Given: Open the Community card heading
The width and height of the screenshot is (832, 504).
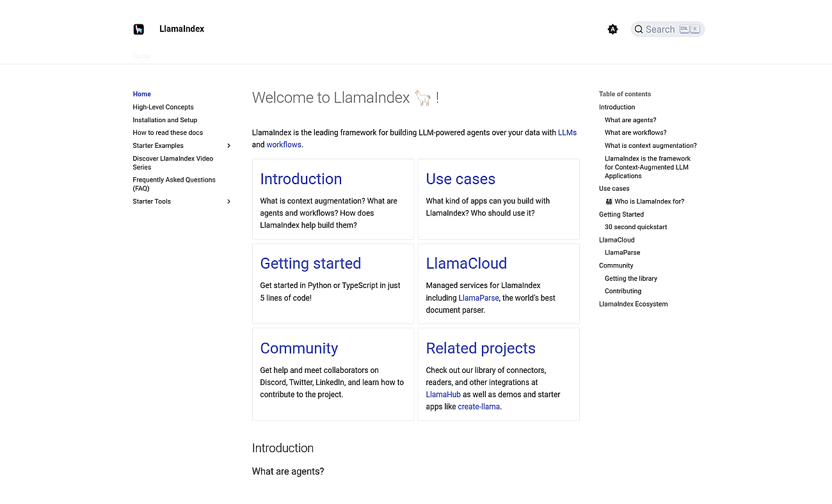Looking at the screenshot, I should click(299, 349).
